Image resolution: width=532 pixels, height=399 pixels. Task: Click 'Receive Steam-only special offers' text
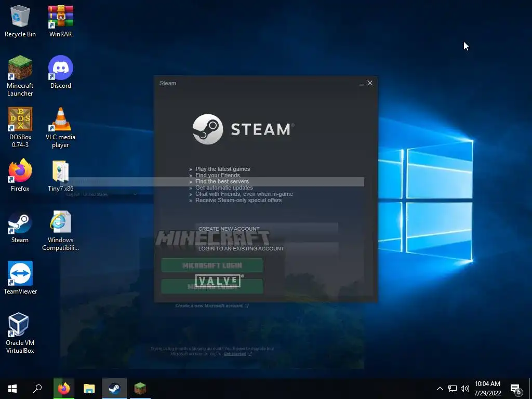(x=238, y=200)
